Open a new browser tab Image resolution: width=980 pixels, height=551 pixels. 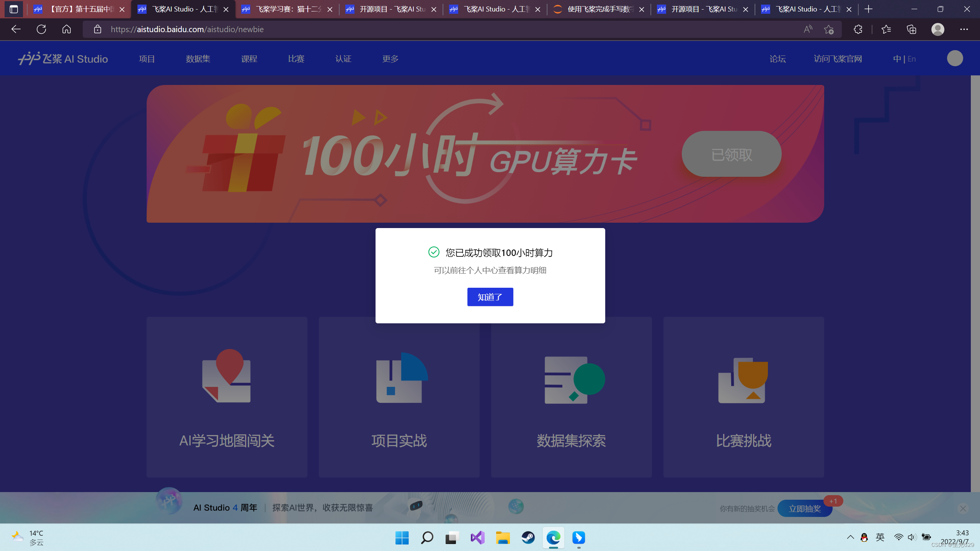point(869,9)
